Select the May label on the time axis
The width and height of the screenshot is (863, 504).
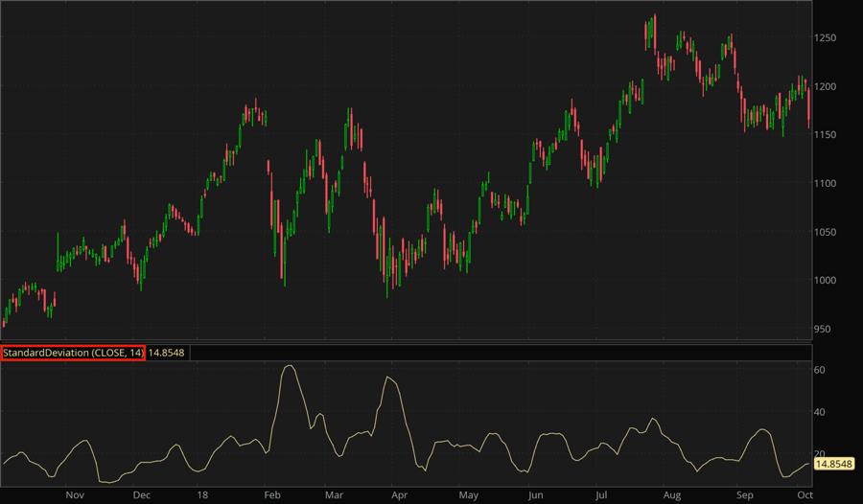pyautogui.click(x=468, y=495)
